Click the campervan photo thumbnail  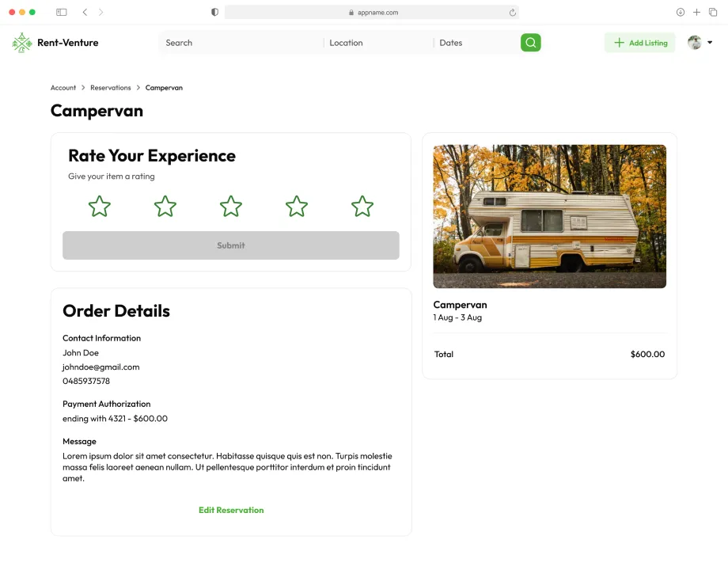point(550,216)
